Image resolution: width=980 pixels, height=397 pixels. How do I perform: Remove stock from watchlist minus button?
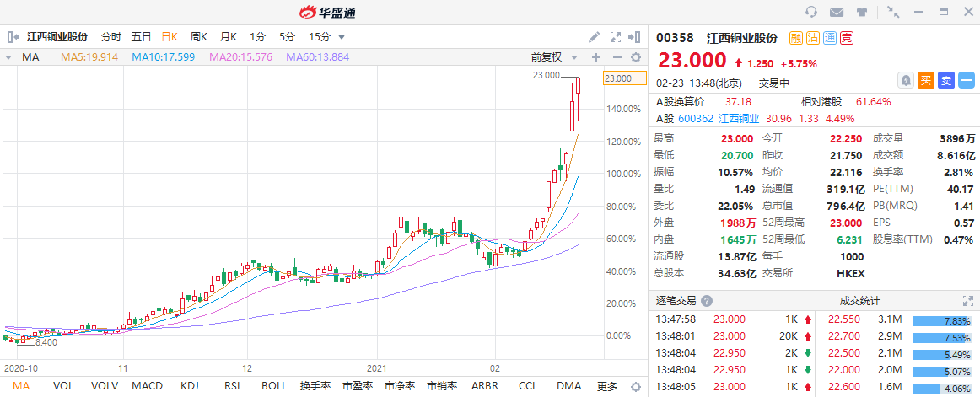(x=967, y=80)
